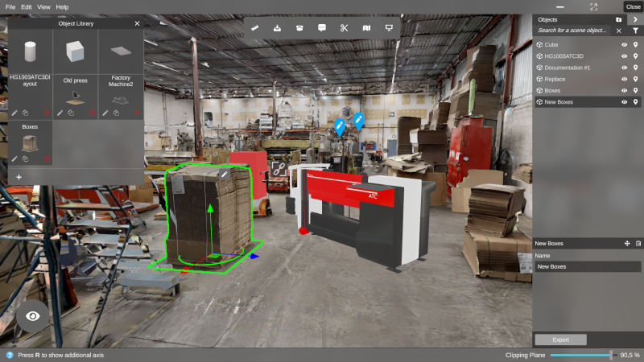Image resolution: width=644 pixels, height=362 pixels.
Task: Select the cube primitive thumbnail
Action: click(x=75, y=51)
